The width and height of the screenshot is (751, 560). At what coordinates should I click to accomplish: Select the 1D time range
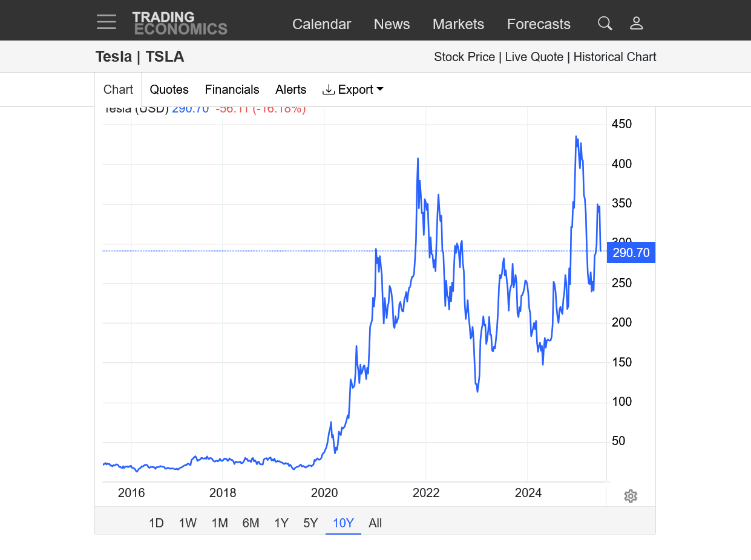pyautogui.click(x=156, y=523)
